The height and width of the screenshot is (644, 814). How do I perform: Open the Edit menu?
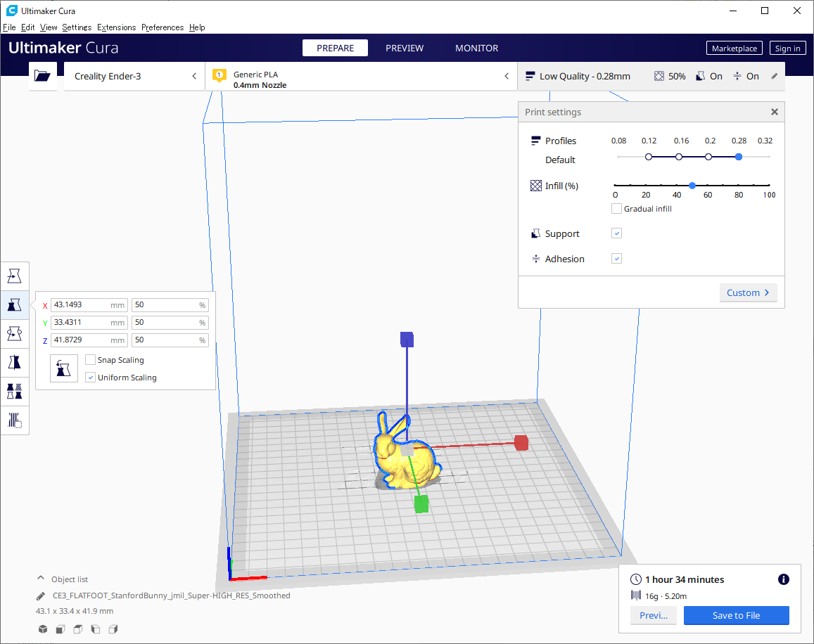coord(28,27)
